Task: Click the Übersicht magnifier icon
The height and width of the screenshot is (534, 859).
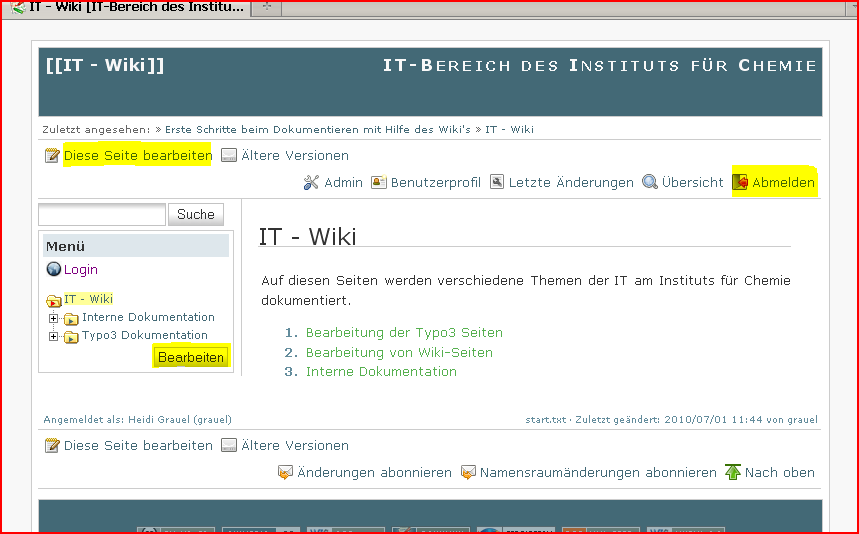Action: point(650,183)
